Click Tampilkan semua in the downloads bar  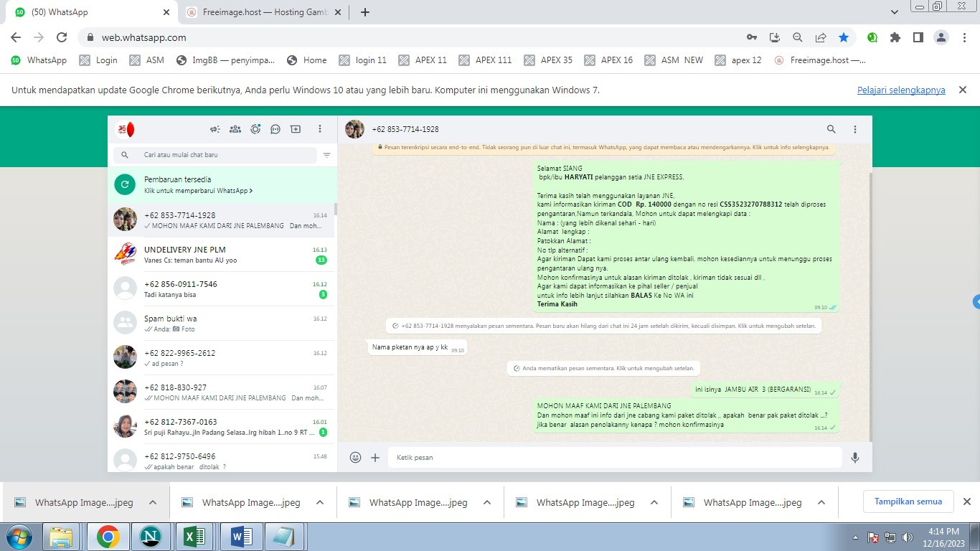(x=908, y=501)
